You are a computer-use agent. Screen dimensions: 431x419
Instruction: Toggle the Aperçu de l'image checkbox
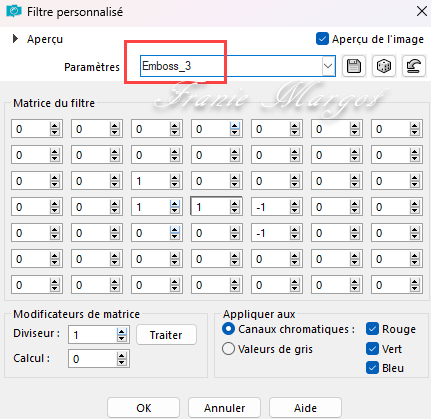[322, 39]
